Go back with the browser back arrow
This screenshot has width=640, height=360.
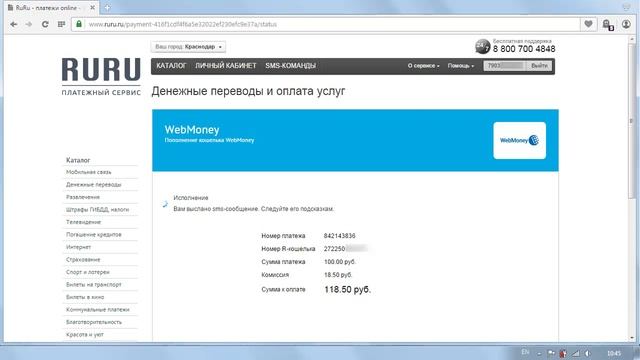tap(13, 24)
